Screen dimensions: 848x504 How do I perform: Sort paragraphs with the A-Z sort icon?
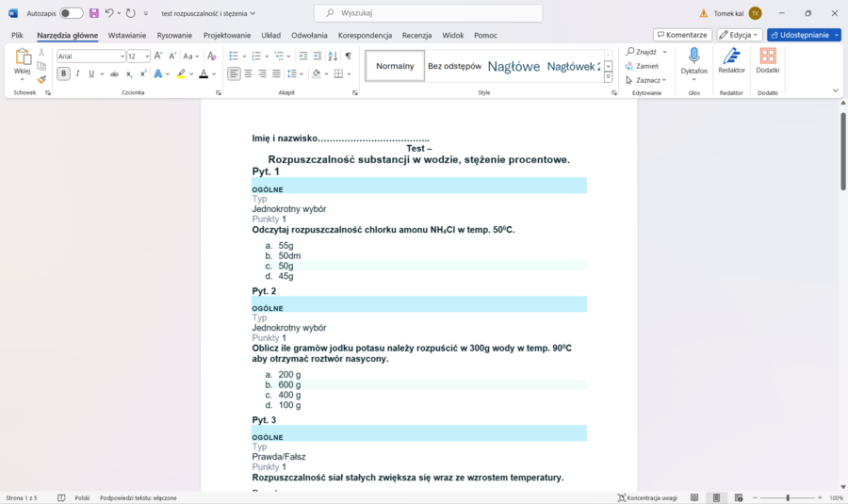333,57
